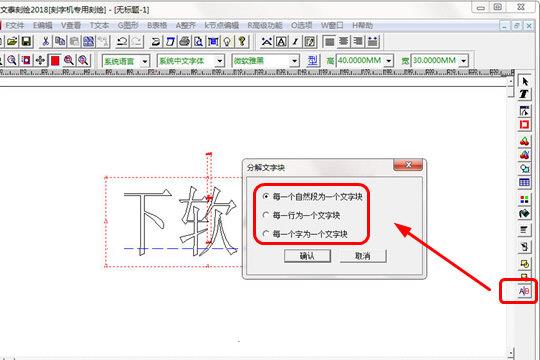Open the T文本 menu
The width and height of the screenshot is (540, 360).
[99, 25]
